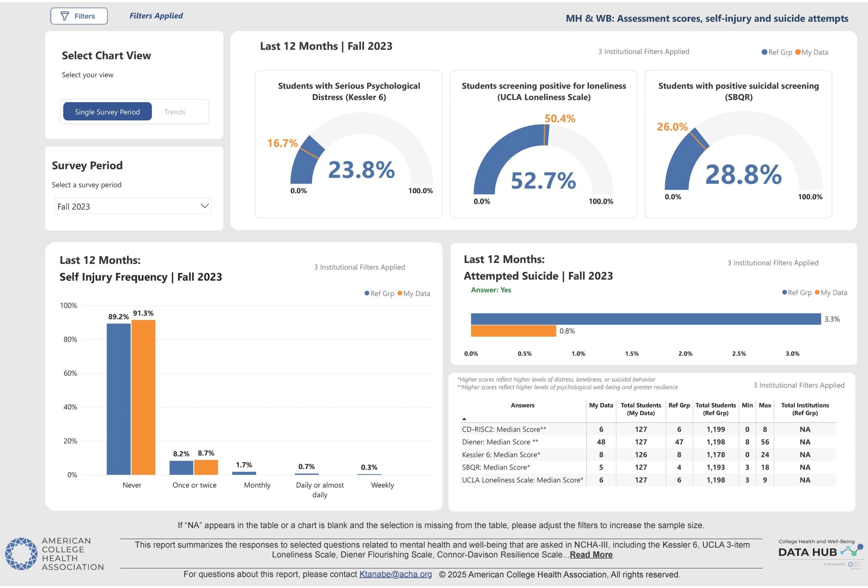Image resolution: width=868 pixels, height=588 pixels.
Task: Sort table by Ref Grp column header
Action: (x=678, y=405)
